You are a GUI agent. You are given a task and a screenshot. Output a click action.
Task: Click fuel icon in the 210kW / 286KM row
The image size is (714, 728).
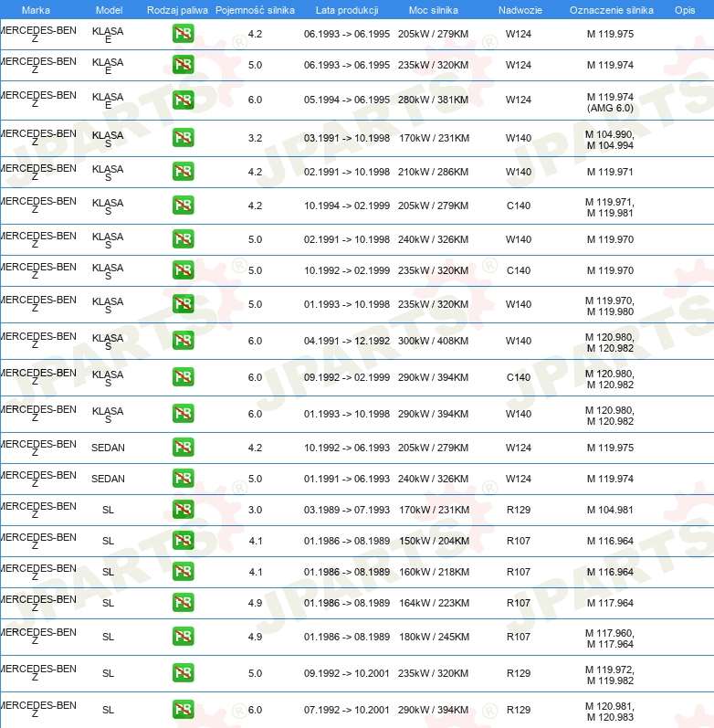[x=183, y=172]
